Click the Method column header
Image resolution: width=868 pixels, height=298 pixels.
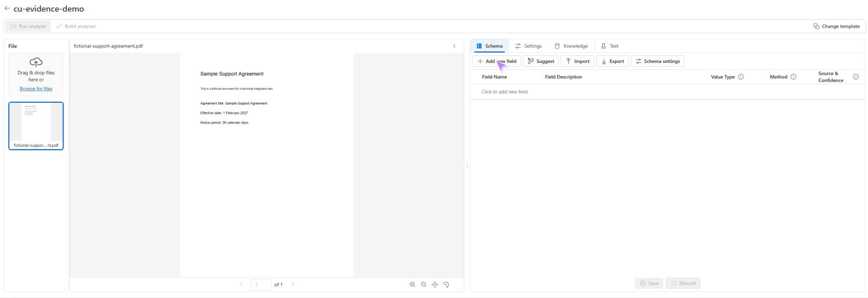[778, 77]
